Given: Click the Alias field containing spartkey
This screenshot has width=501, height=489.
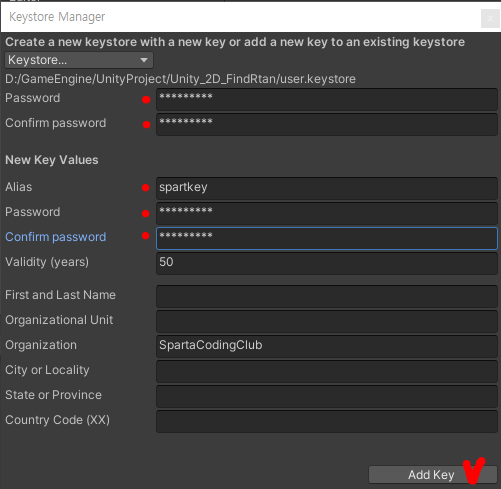Looking at the screenshot, I should tap(327, 188).
